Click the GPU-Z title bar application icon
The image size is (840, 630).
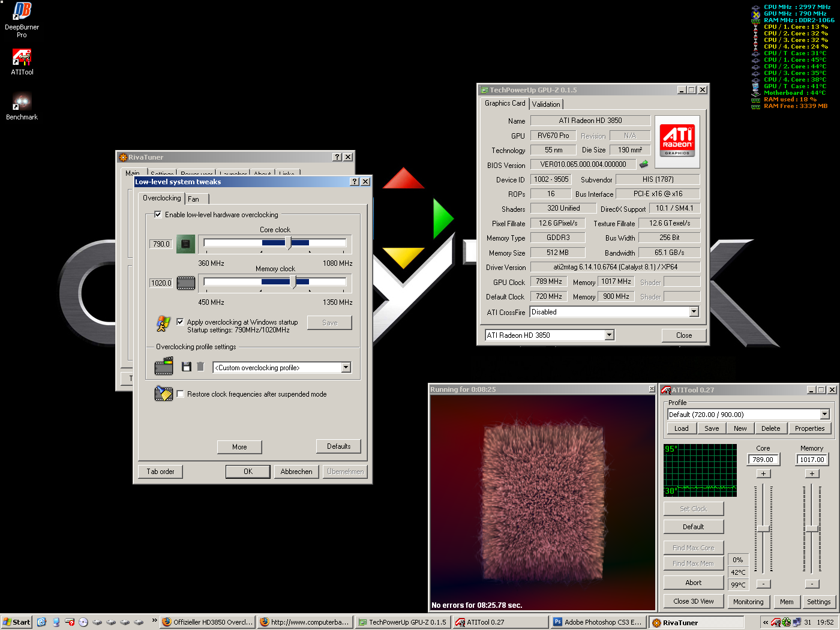click(x=484, y=90)
